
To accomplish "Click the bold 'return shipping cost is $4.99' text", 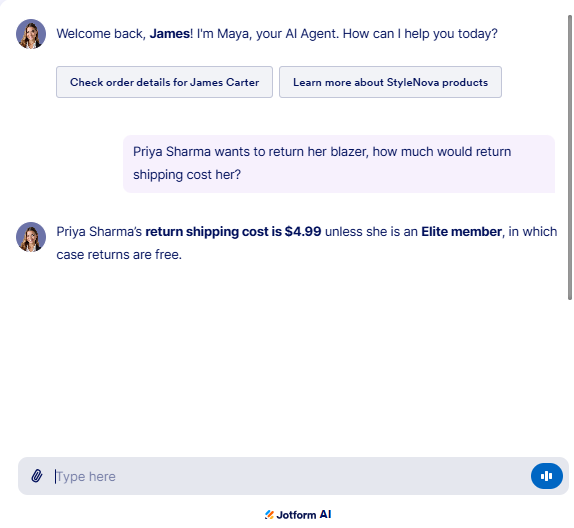I will pyautogui.click(x=233, y=232).
